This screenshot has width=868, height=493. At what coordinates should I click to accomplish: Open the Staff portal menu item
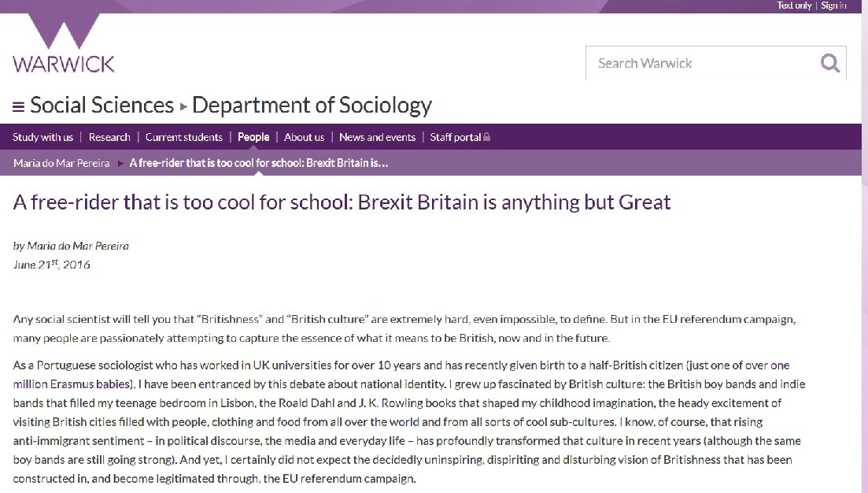click(x=456, y=137)
